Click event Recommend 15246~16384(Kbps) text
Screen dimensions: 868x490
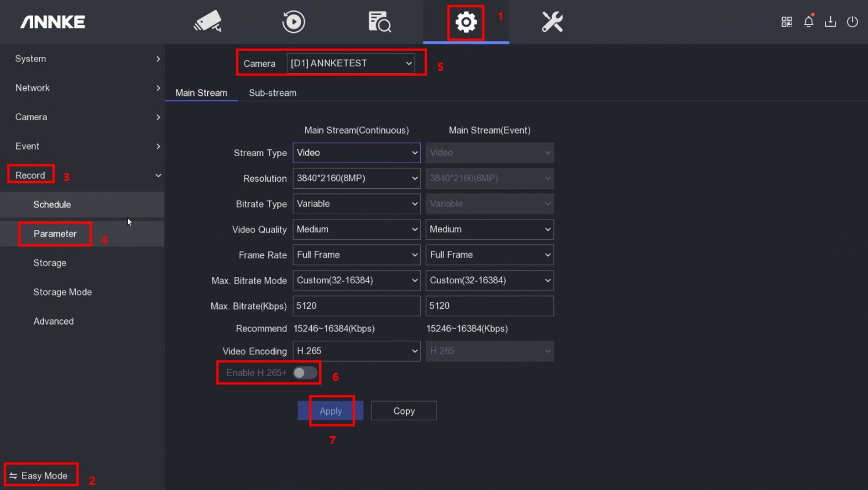(x=467, y=329)
